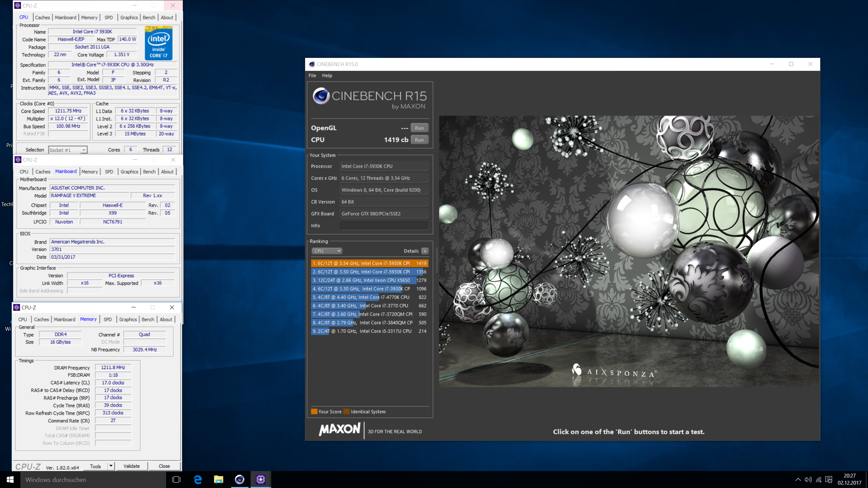
Task: Click the Identical System legend swatch
Action: tap(347, 411)
